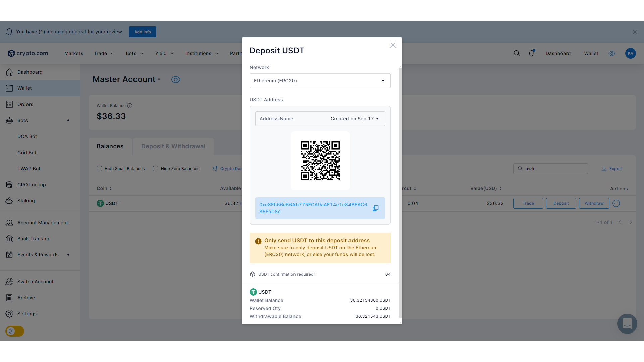
Task: Open more actions for USDT row
Action: pos(616,203)
